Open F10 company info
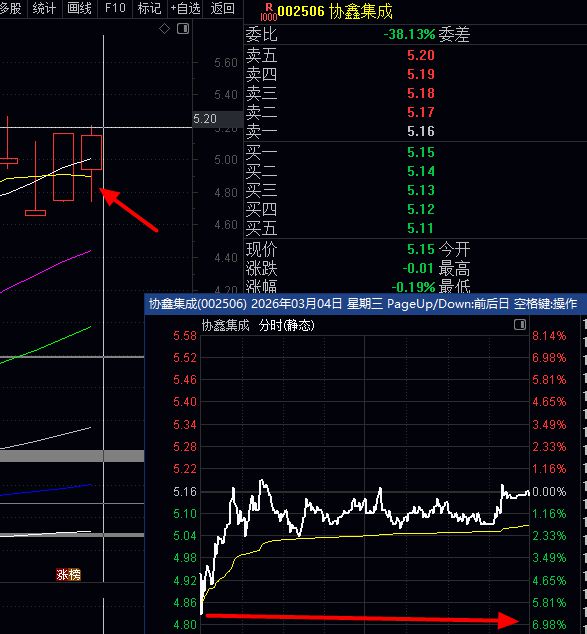 pos(115,8)
